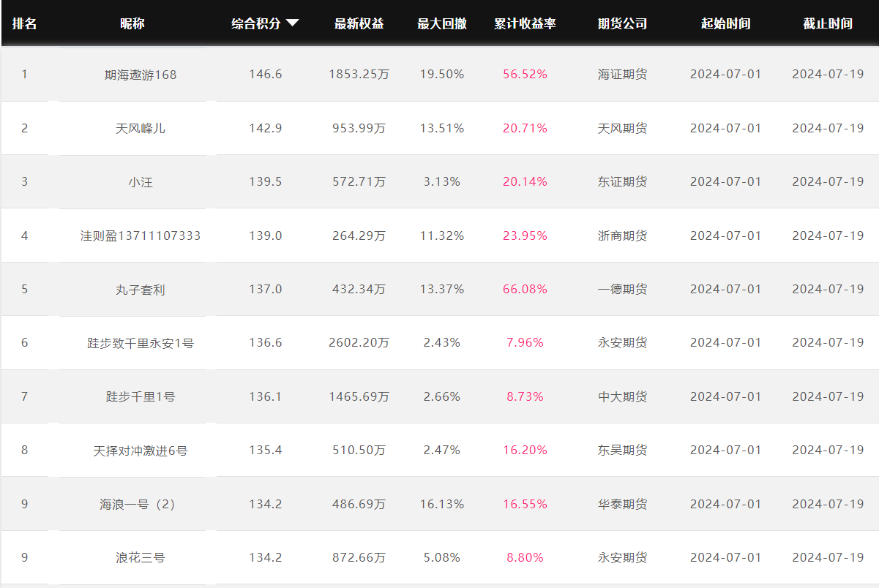Viewport: 879px width, 588px height.
Task: Sort by 最大回撤 column header
Action: coord(441,23)
